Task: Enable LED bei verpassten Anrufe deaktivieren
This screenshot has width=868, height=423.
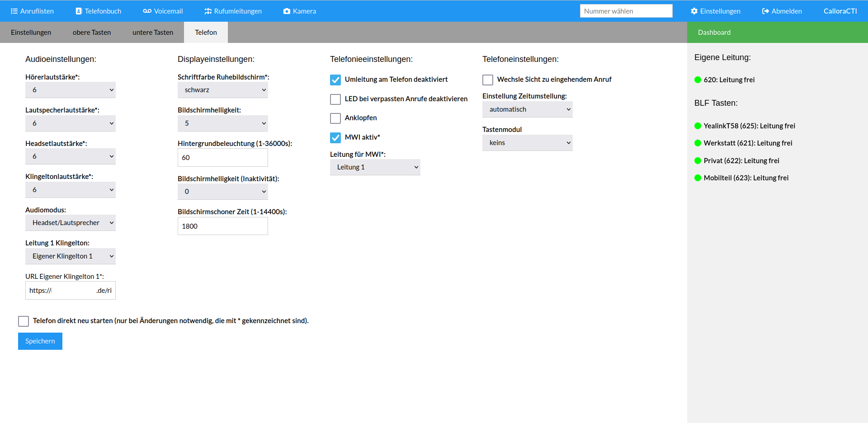Action: [335, 99]
